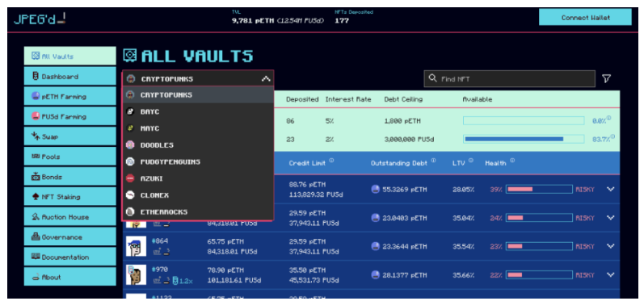Click CryptoPunk #864 thumbnail
Viewport: 644px width, 301px height.
pos(136,246)
